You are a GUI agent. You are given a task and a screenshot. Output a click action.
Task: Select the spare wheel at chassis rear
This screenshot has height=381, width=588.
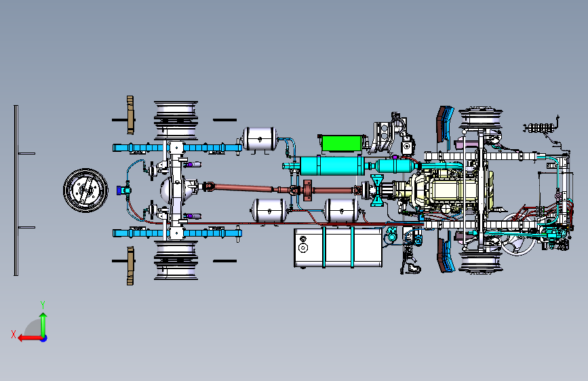point(85,190)
